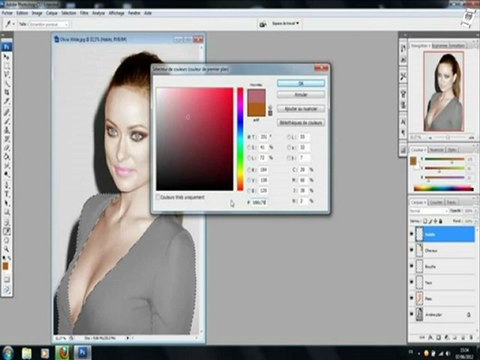Hide the Peau layer
This screenshot has height=360, width=480.
(x=412, y=298)
